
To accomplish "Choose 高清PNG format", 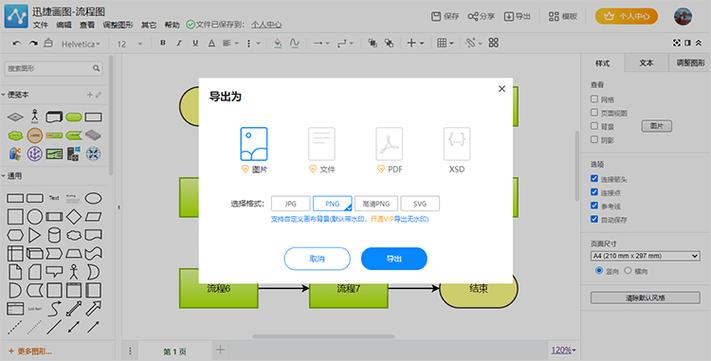I will pyautogui.click(x=376, y=204).
